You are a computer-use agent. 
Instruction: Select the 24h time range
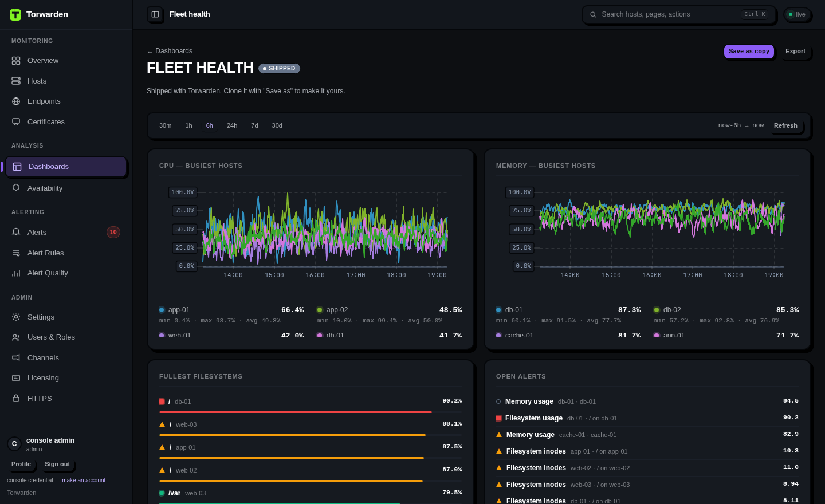(232, 125)
